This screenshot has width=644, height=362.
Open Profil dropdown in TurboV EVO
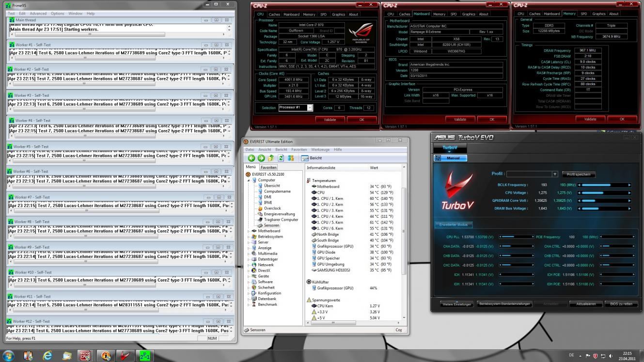(555, 174)
